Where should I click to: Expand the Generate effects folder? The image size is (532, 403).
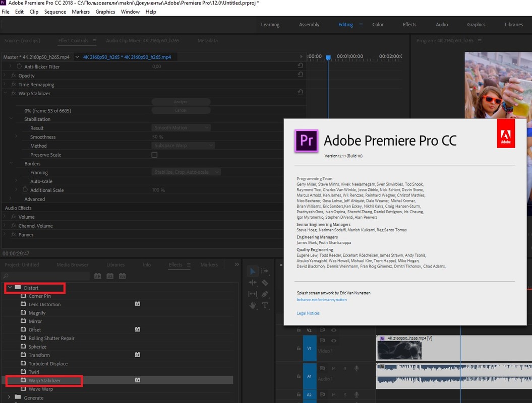click(9, 397)
